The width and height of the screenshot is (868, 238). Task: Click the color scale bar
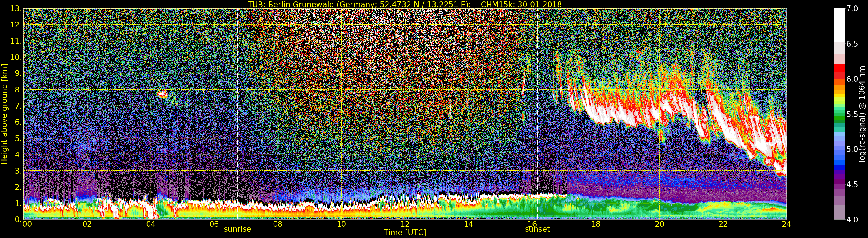coord(839,114)
